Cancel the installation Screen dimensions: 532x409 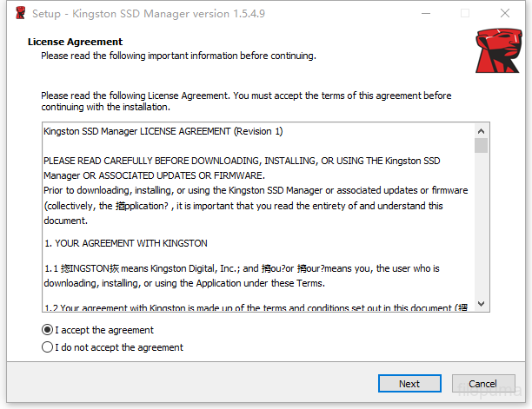coord(482,383)
